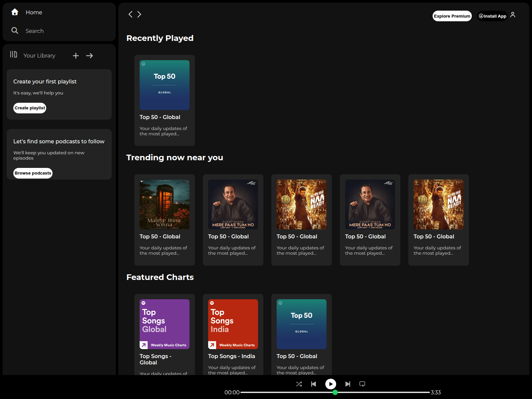Screen dimensions: 532x399
Task: Click the Your Library icon
Action: (x=14, y=55)
